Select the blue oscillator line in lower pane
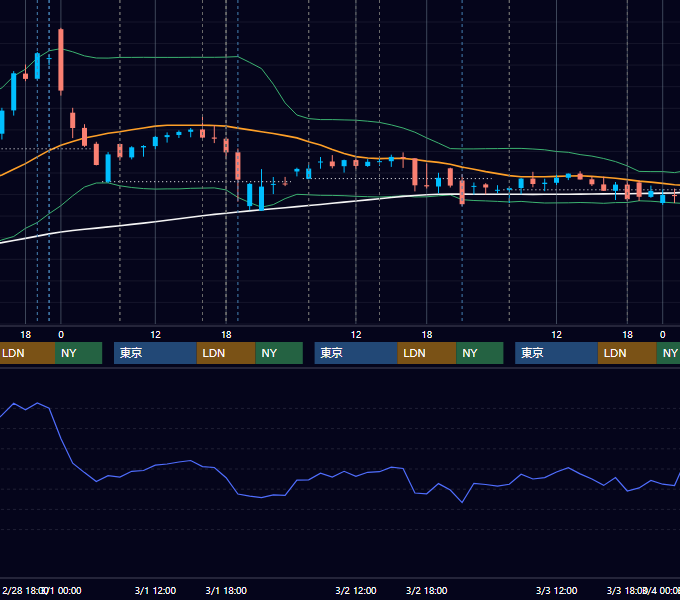The height and width of the screenshot is (600, 680). click(260, 497)
